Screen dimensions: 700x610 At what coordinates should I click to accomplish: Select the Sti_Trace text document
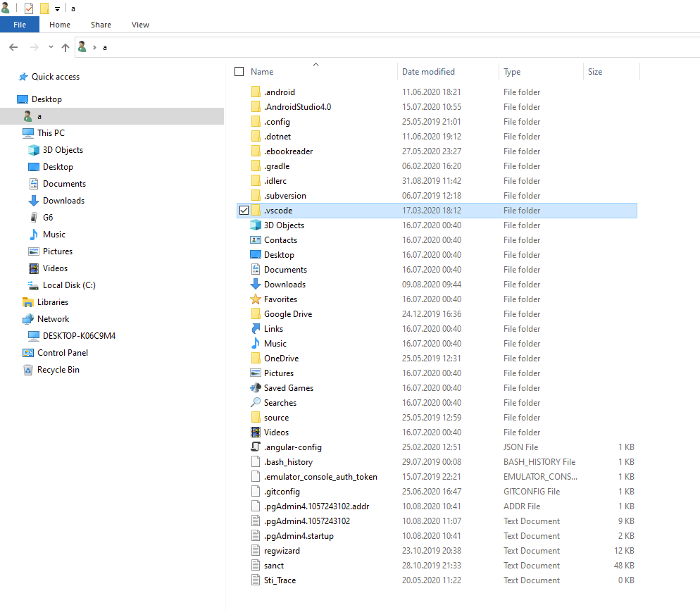click(280, 580)
